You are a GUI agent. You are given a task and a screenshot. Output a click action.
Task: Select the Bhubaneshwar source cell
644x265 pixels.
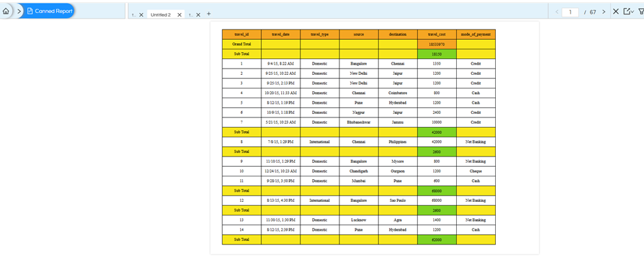tap(359, 122)
